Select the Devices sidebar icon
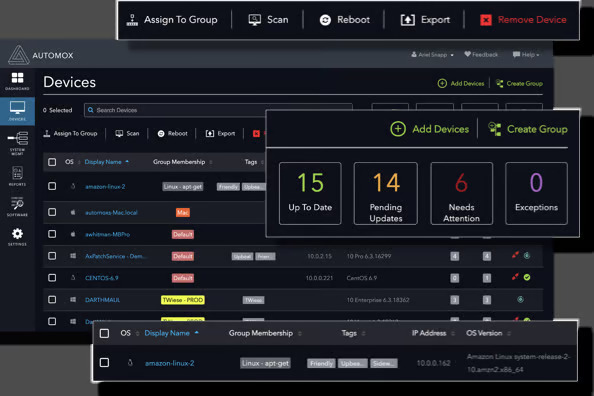This screenshot has height=396, width=594. [x=17, y=111]
